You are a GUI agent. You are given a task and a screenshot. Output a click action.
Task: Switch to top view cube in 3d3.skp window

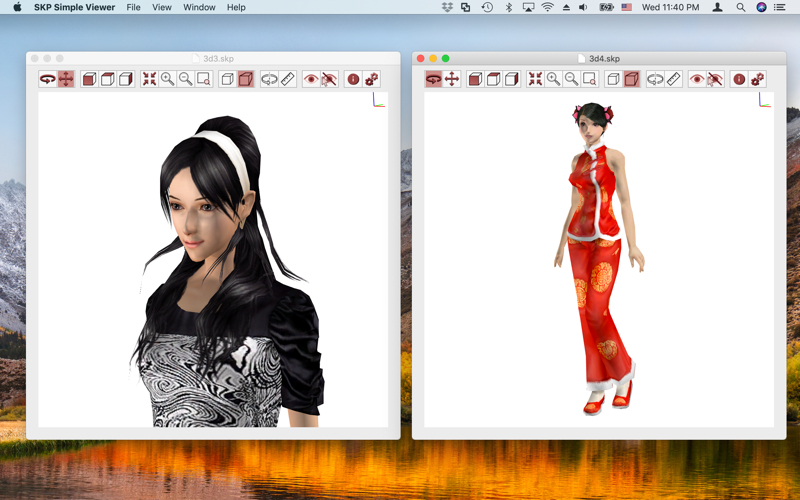pyautogui.click(x=108, y=79)
